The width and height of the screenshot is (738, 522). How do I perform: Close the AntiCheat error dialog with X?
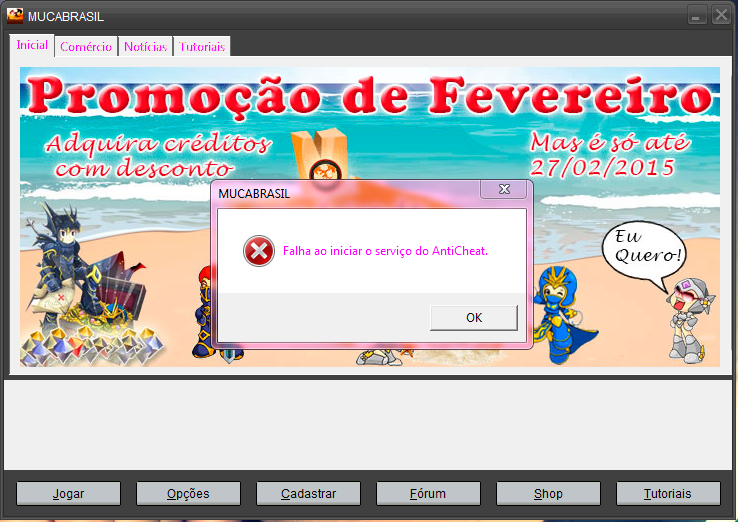504,189
